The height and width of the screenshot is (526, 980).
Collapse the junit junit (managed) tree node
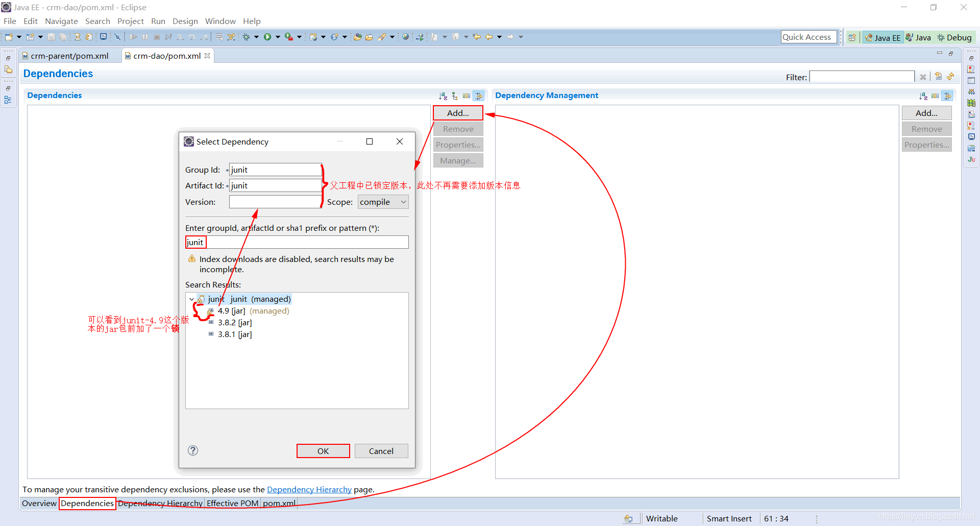[191, 299]
